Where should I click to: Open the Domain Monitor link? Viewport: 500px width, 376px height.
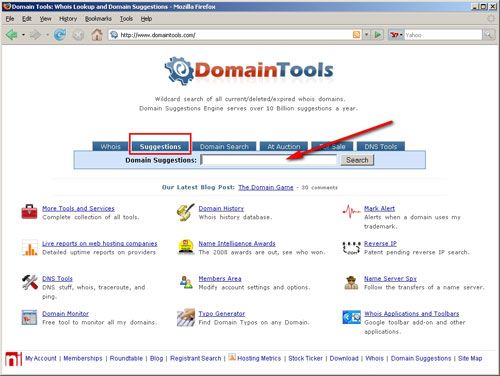65,314
